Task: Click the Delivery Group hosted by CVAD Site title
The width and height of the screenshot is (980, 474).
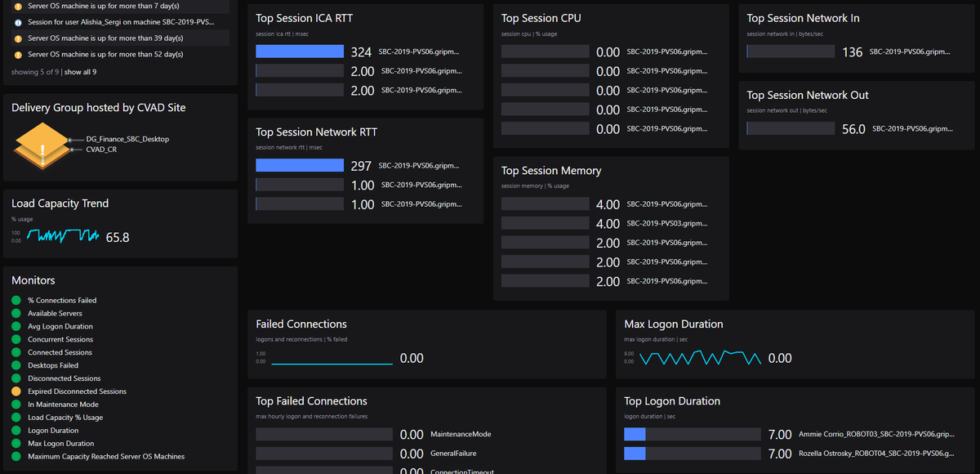Action: coord(99,107)
